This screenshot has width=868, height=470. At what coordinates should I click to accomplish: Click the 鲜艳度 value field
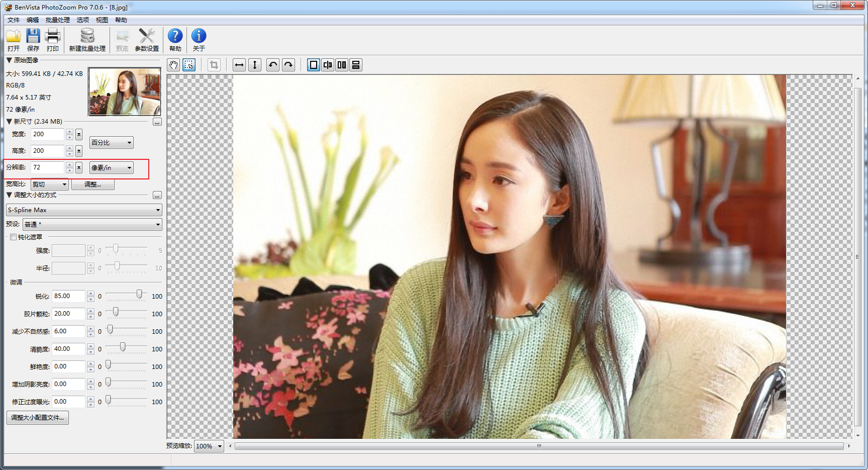69,366
